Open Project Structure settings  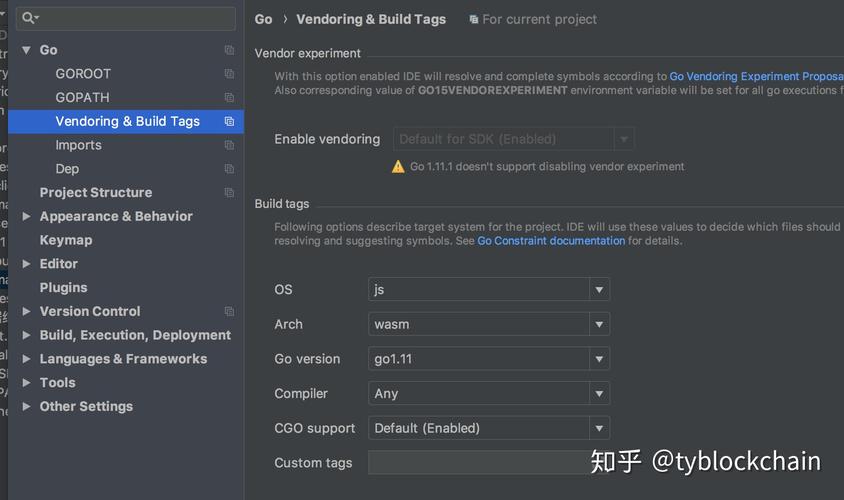click(x=96, y=193)
